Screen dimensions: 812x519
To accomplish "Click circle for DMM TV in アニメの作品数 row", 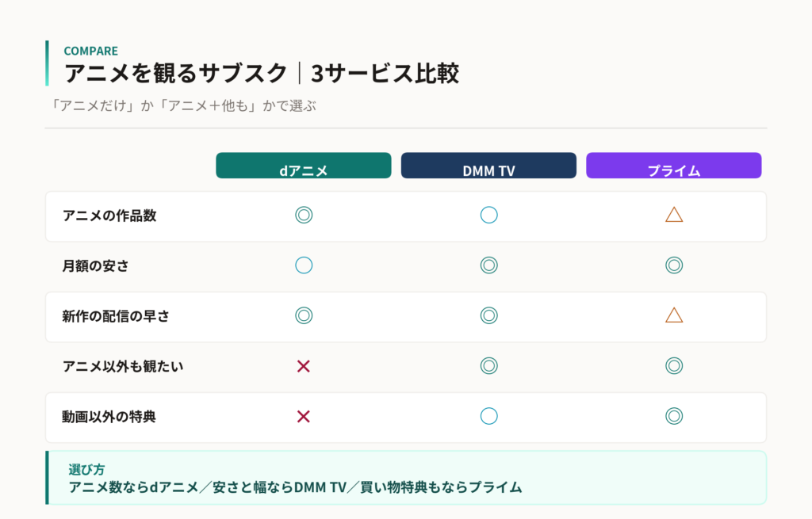I will [488, 215].
